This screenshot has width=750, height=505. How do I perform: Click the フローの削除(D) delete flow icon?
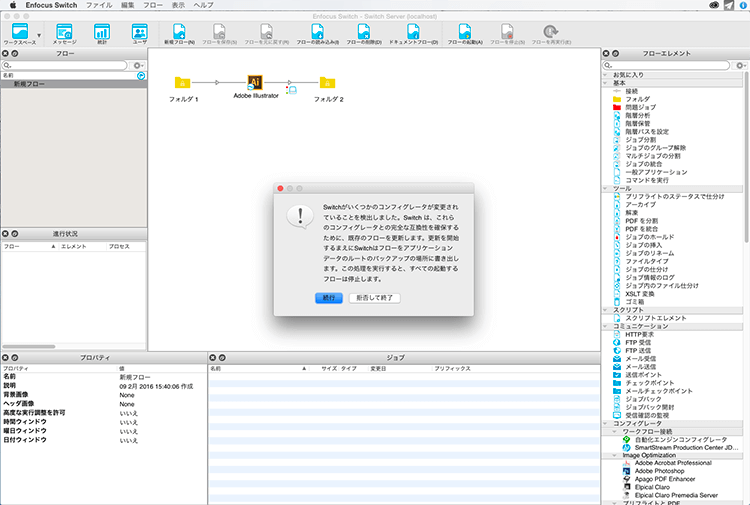click(364, 33)
